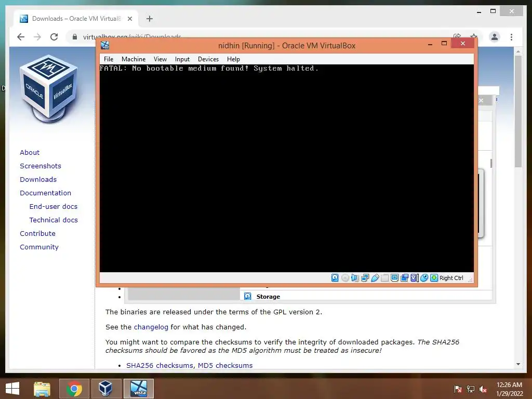Click Chrome's forward arrow button
Image resolution: width=532 pixels, height=399 pixels.
37,37
